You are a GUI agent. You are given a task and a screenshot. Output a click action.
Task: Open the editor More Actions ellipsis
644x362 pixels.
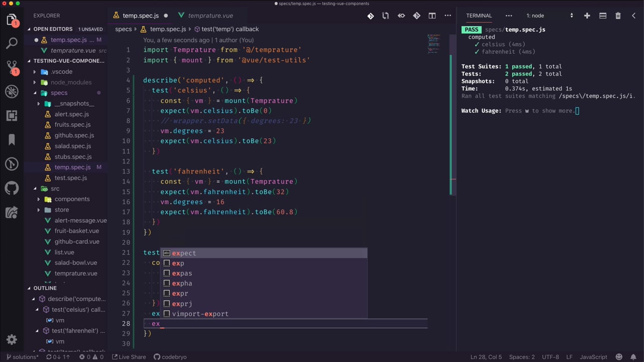pyautogui.click(x=447, y=16)
